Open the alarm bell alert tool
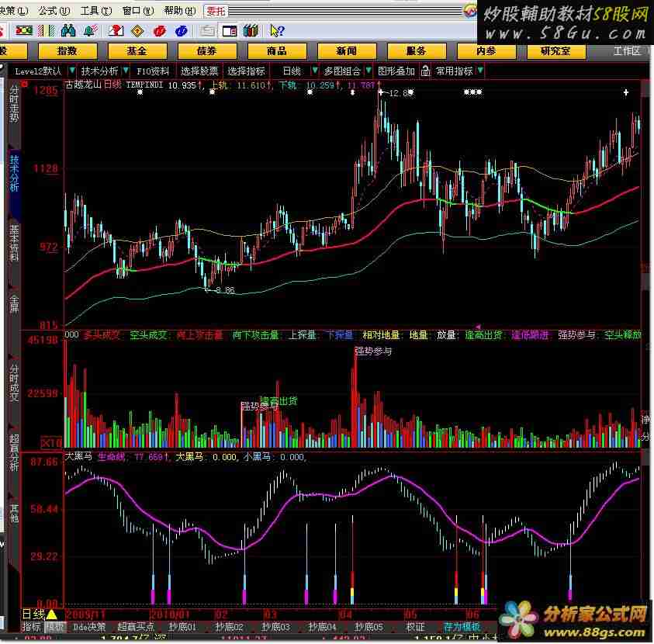Image resolution: width=654 pixels, height=644 pixels. click(x=91, y=30)
